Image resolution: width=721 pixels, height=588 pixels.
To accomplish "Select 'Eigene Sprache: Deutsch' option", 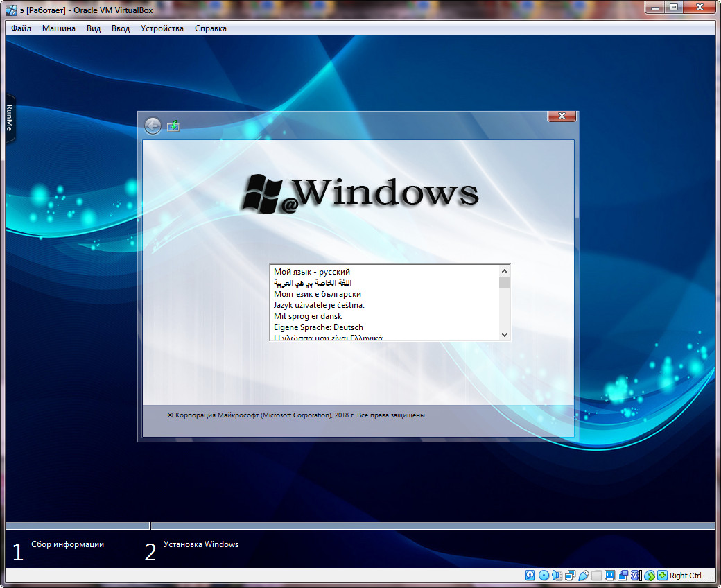I will click(x=385, y=327).
